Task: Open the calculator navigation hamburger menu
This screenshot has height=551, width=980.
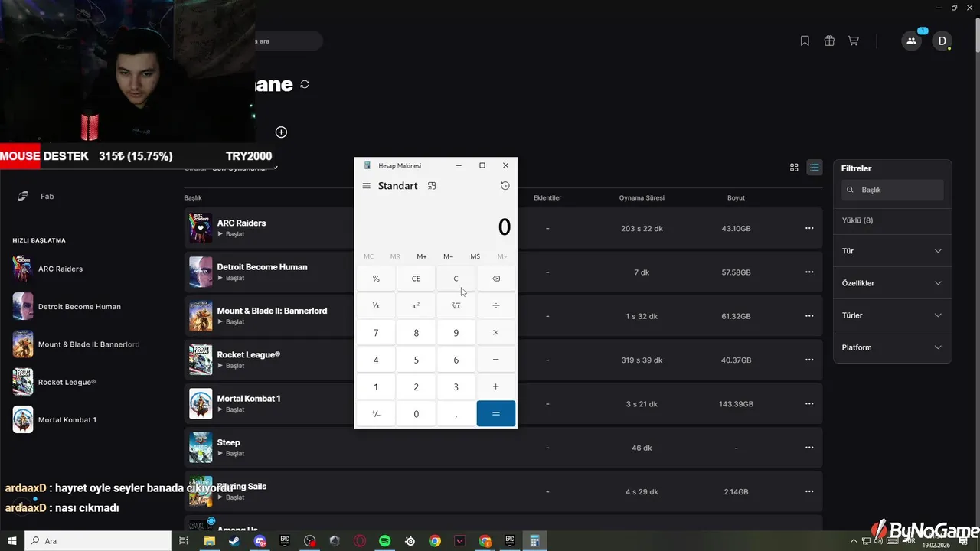Action: coord(367,186)
